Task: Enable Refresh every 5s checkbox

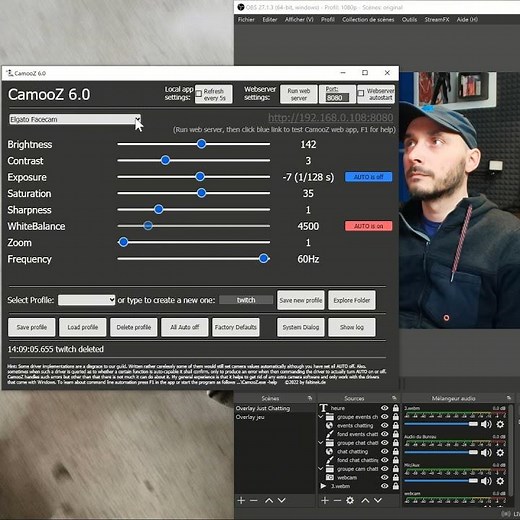Action: (x=199, y=94)
